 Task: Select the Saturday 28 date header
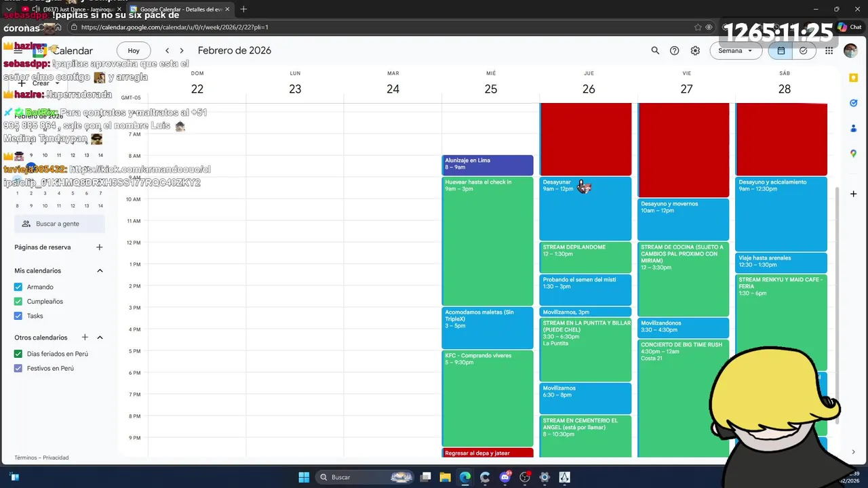click(785, 89)
